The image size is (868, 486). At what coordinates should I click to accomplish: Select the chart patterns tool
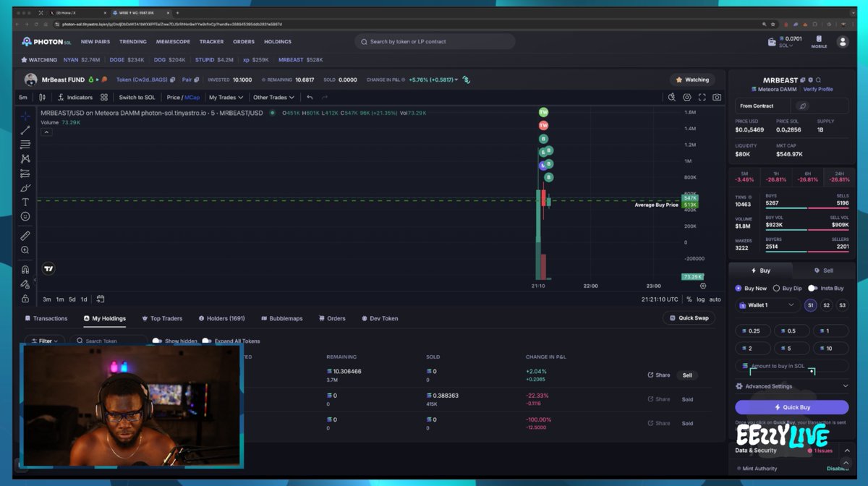coord(25,158)
